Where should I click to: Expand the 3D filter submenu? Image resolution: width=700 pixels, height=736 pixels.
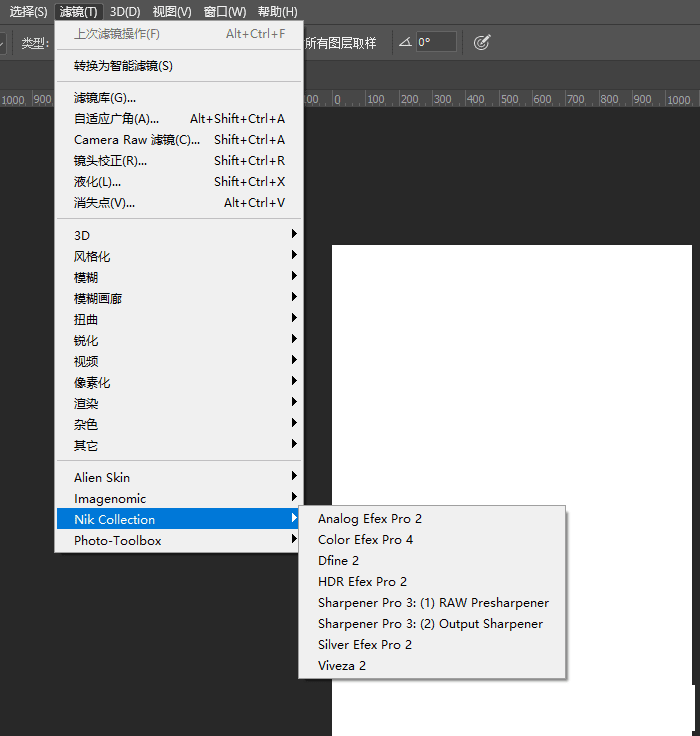pyautogui.click(x=179, y=235)
